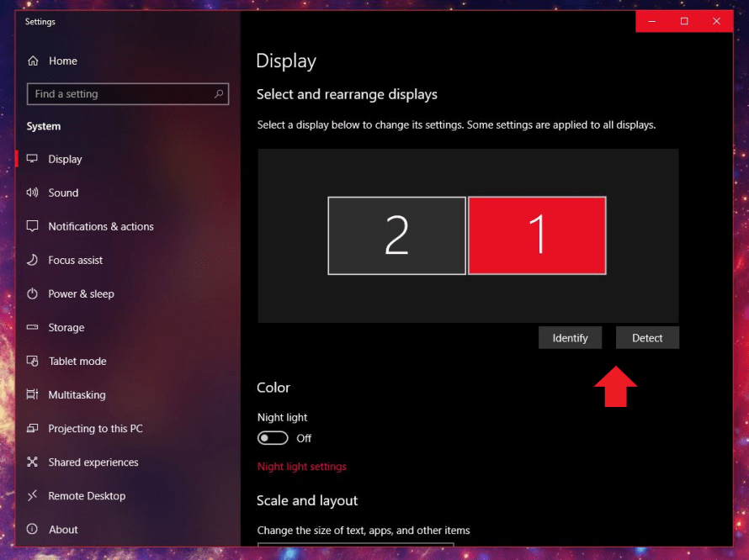
Task: Click the search magnifier in Find a setting
Action: point(218,94)
